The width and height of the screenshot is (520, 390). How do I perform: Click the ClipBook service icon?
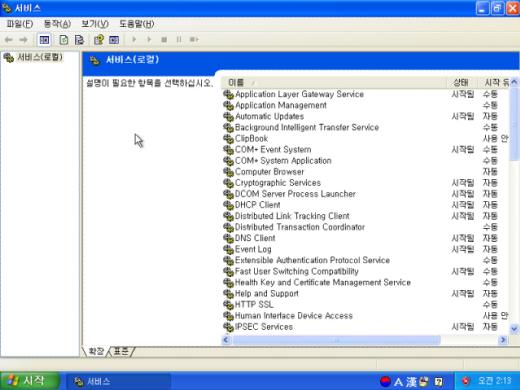point(228,138)
